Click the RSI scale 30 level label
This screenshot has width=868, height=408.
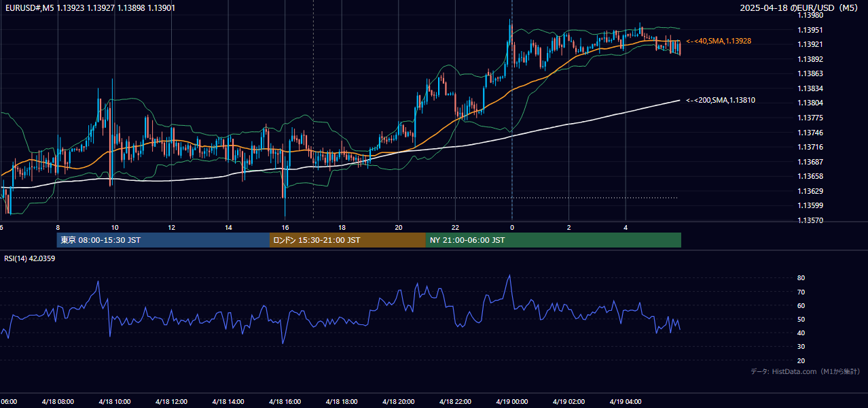click(801, 347)
